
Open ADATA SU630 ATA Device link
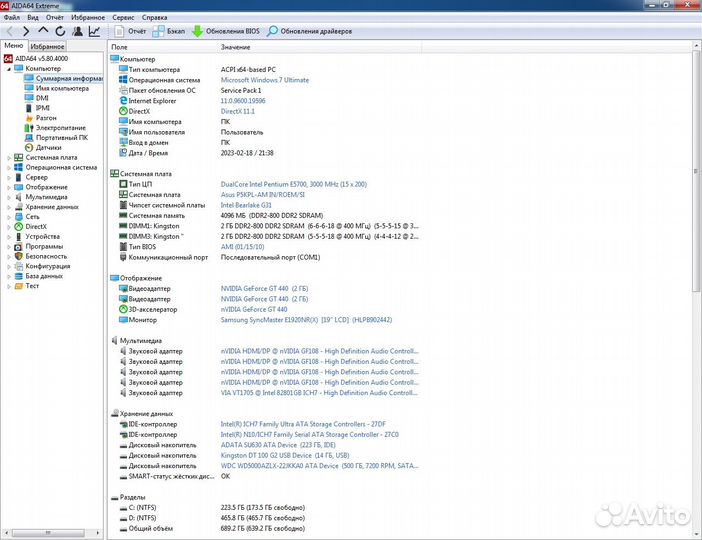click(278, 445)
